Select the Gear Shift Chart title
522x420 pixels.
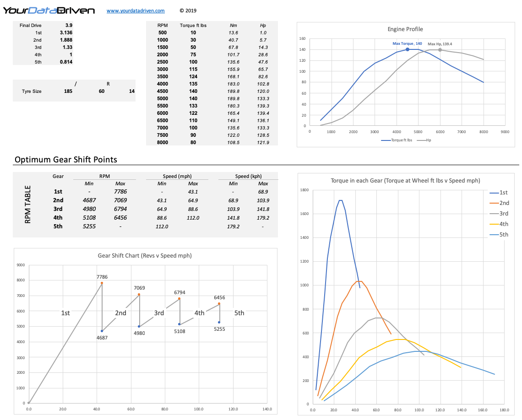tap(145, 256)
